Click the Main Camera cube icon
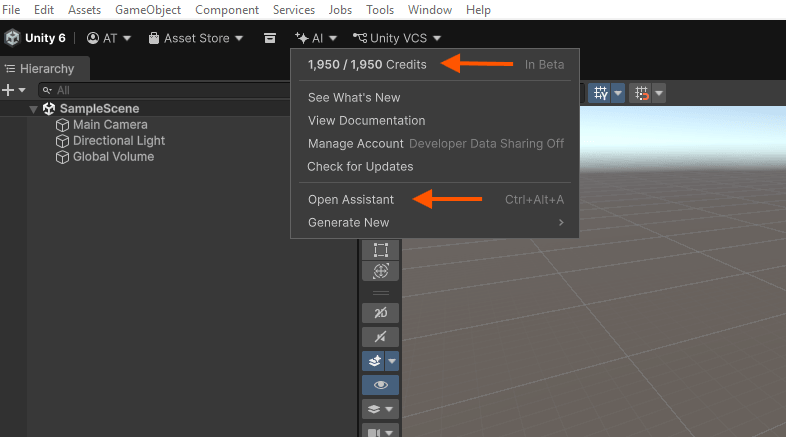 pyautogui.click(x=62, y=125)
